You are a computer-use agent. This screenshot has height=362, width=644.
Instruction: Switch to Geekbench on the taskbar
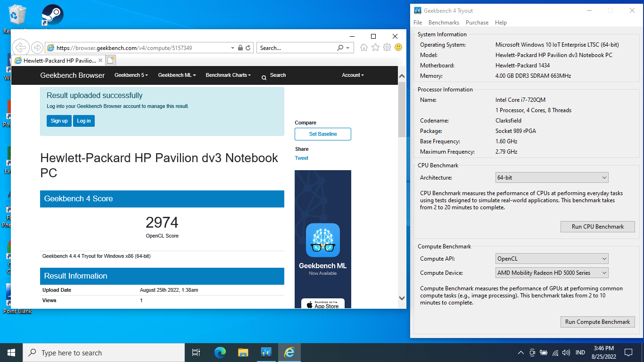[x=266, y=353]
